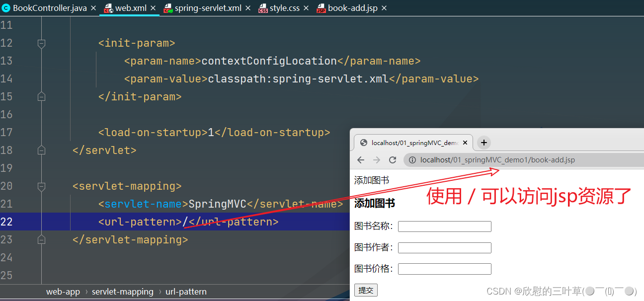Click the 提交 submit button
Image resolution: width=644 pixels, height=301 pixels.
click(x=366, y=291)
